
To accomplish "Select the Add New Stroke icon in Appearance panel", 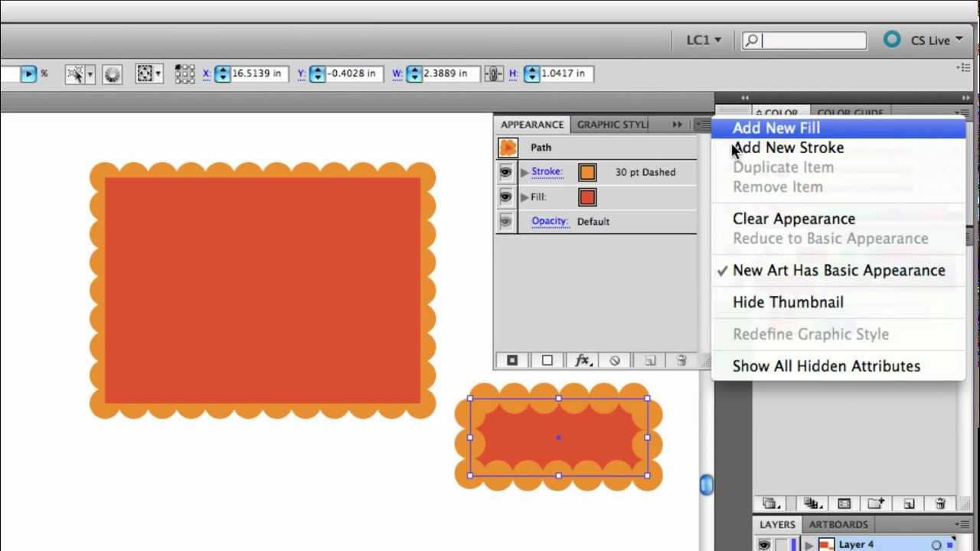I will 512,360.
